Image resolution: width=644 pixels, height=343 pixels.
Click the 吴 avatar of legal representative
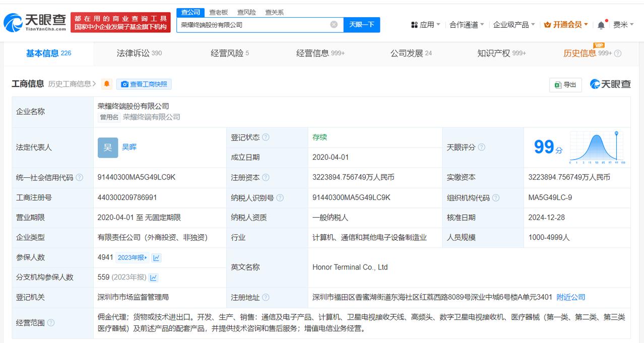tap(108, 148)
